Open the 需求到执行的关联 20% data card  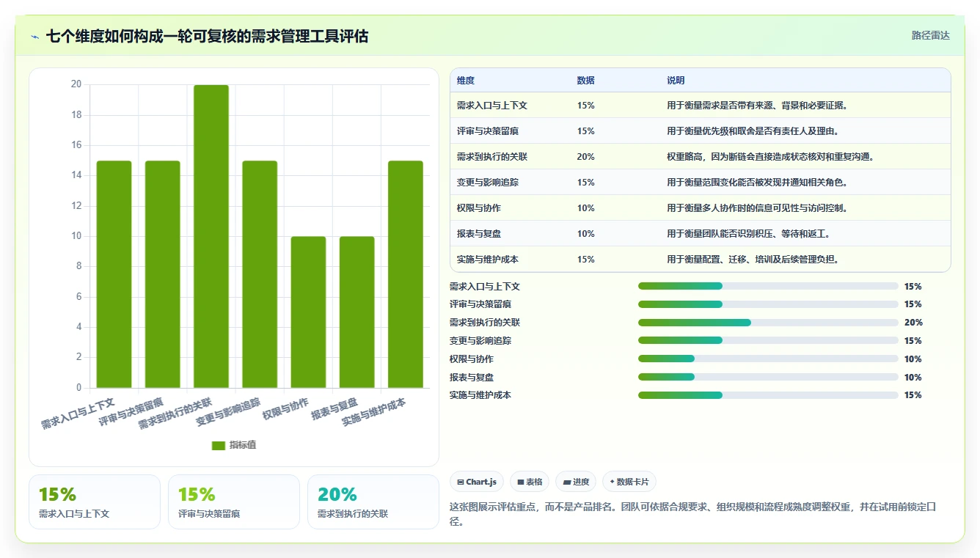[373, 502]
